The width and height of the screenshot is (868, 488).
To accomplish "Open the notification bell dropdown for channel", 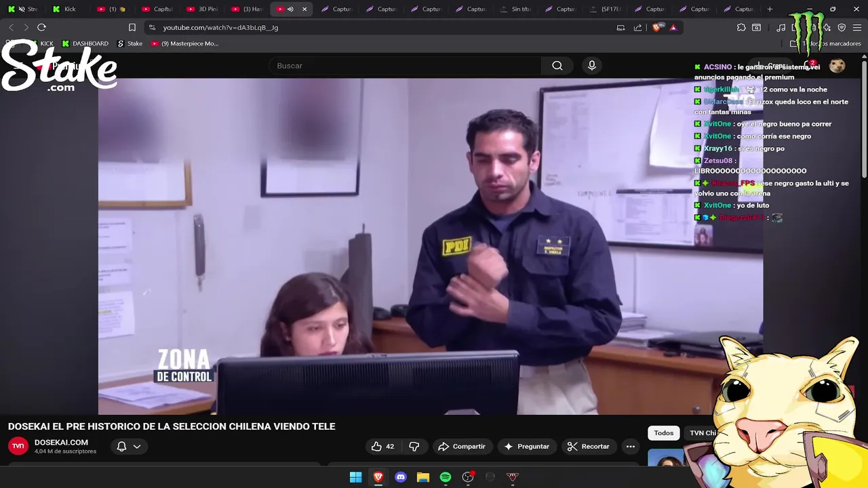I will [129, 447].
